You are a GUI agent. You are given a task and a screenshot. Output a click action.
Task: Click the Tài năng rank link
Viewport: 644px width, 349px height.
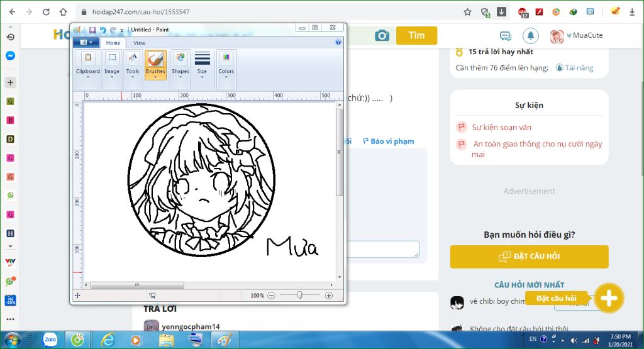575,68
